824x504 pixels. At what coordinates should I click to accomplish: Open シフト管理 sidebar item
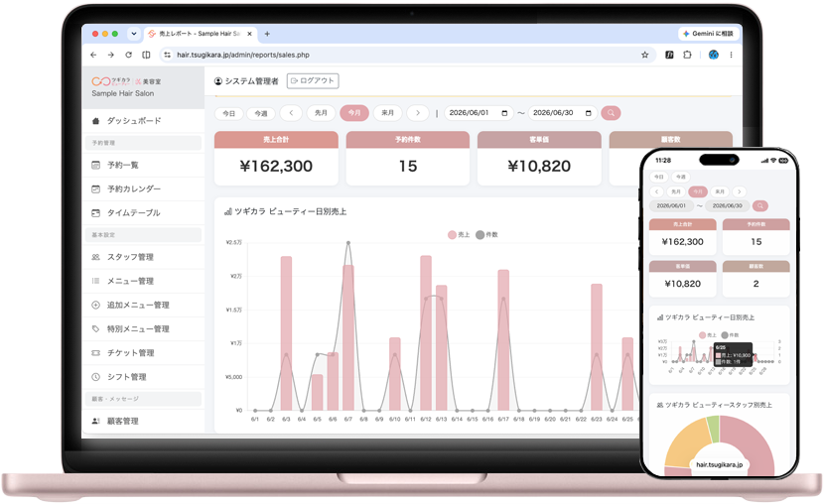pos(143,377)
